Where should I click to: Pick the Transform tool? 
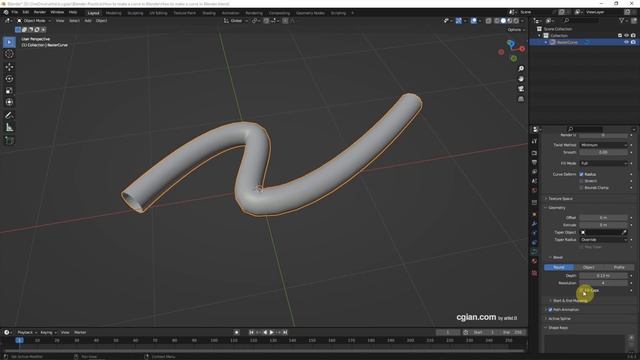tap(9, 102)
